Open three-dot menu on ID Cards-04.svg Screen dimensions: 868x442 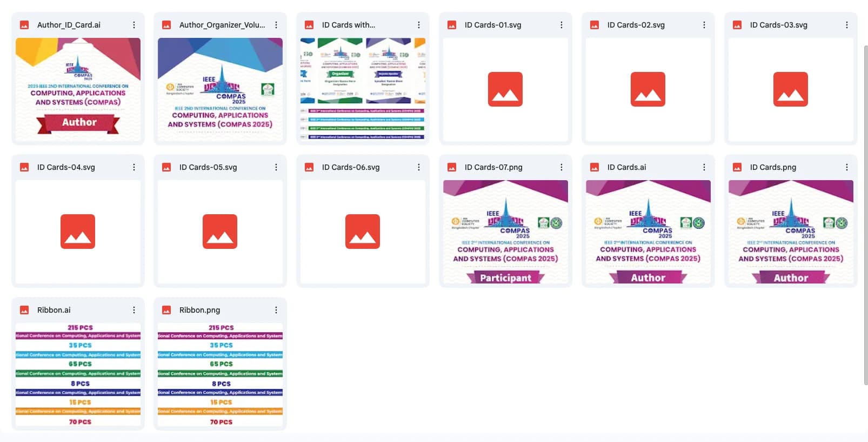(x=134, y=167)
